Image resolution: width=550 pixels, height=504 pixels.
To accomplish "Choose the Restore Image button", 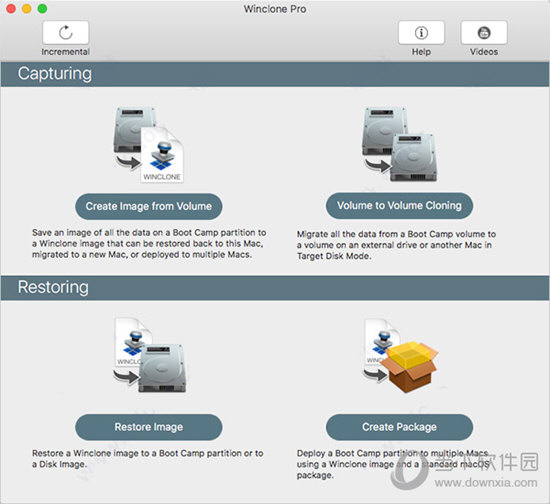I will 149,427.
